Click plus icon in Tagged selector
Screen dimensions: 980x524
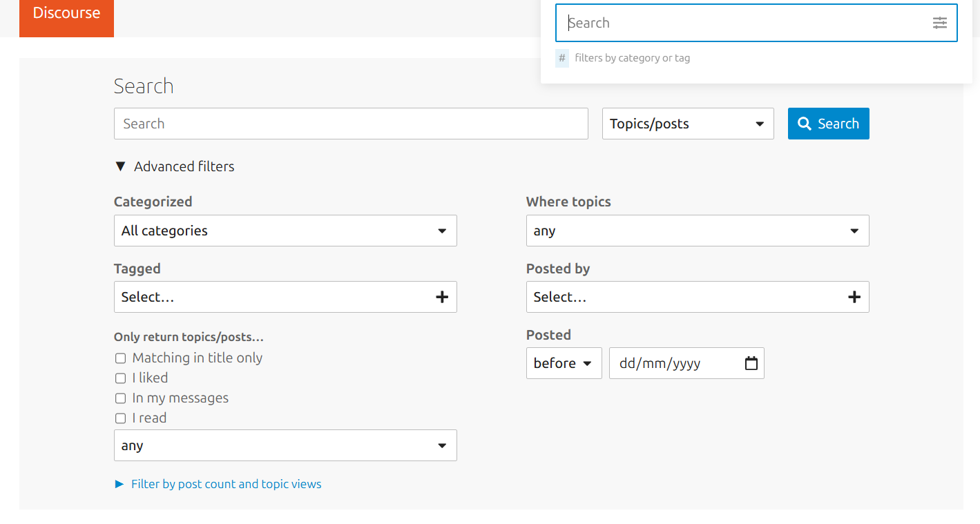(x=442, y=297)
